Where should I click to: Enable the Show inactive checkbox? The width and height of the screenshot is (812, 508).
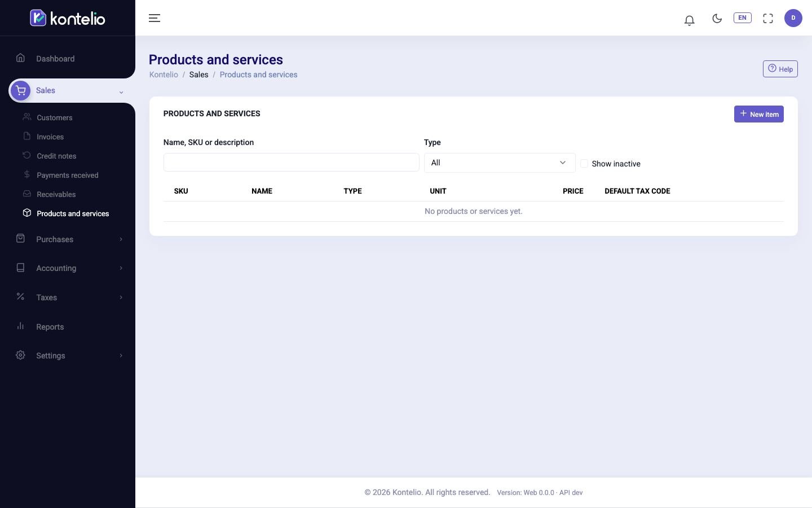[x=584, y=164]
